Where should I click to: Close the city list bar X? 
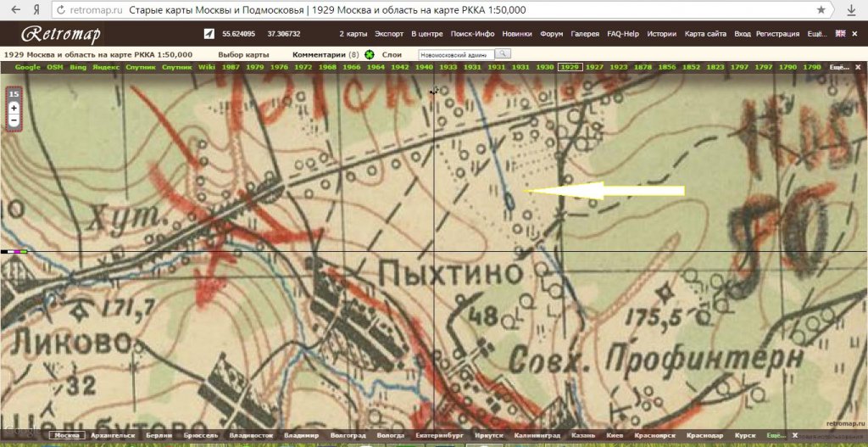(x=795, y=435)
